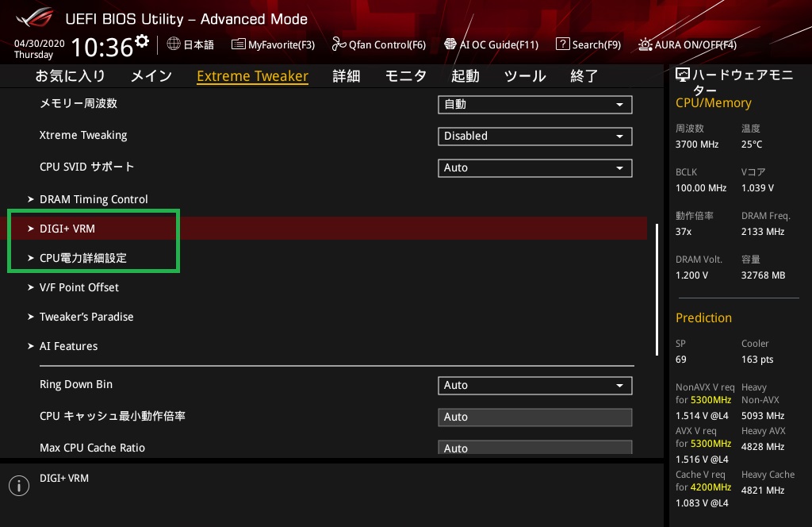Image resolution: width=812 pixels, height=527 pixels.
Task: Click the Max CPU Cache Ratio label
Action: [92, 448]
